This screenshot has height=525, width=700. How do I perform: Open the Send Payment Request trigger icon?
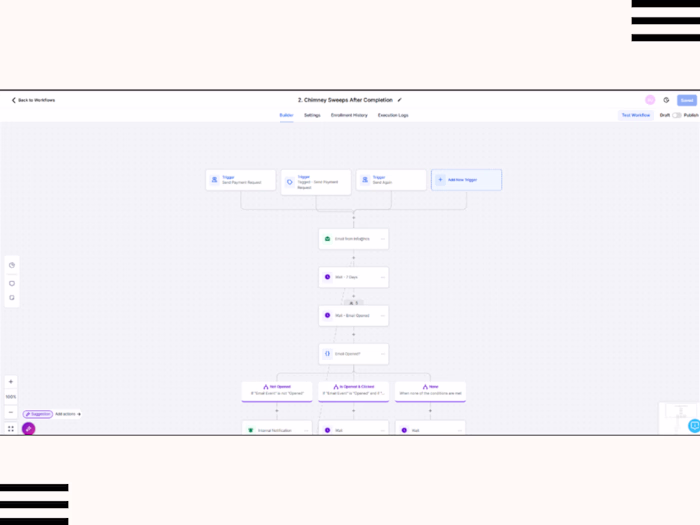pyautogui.click(x=214, y=180)
